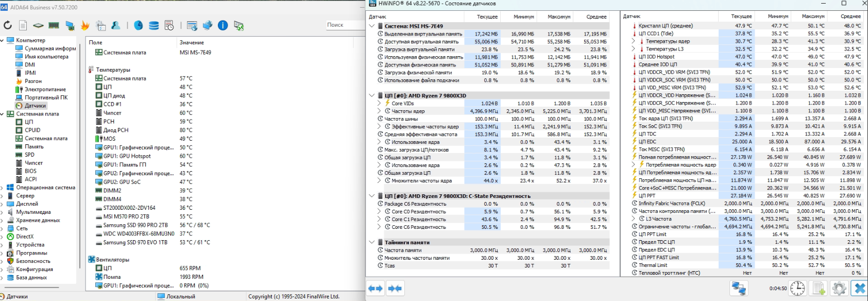Click the user silhouette toolbar icon in AIDA64

(x=116, y=25)
